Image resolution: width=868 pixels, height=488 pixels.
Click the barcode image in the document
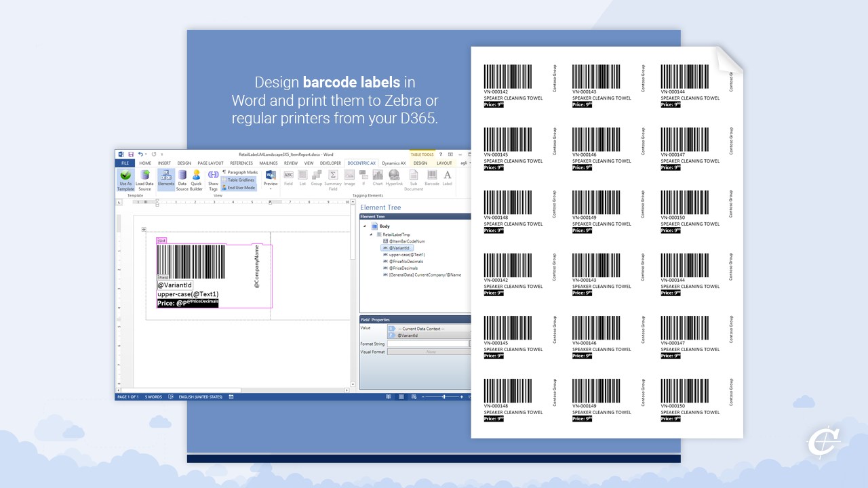[191, 262]
